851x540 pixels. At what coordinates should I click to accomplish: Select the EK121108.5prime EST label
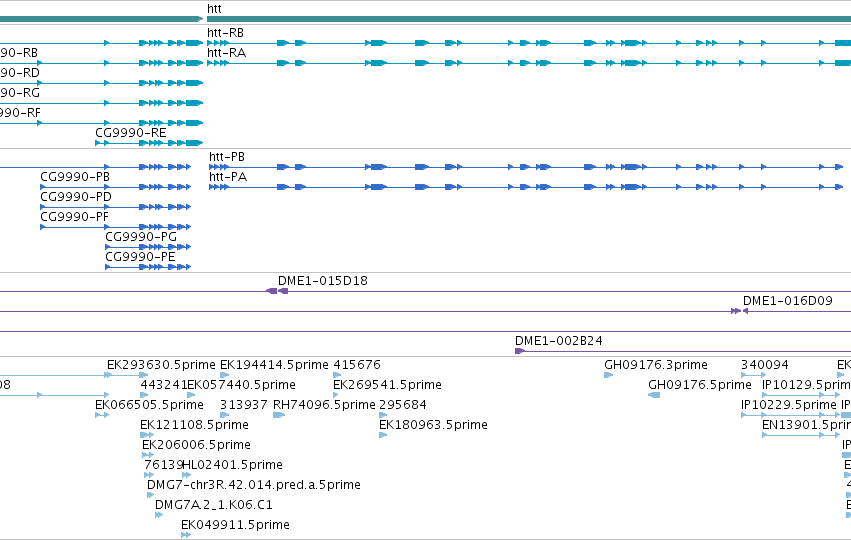tap(194, 425)
